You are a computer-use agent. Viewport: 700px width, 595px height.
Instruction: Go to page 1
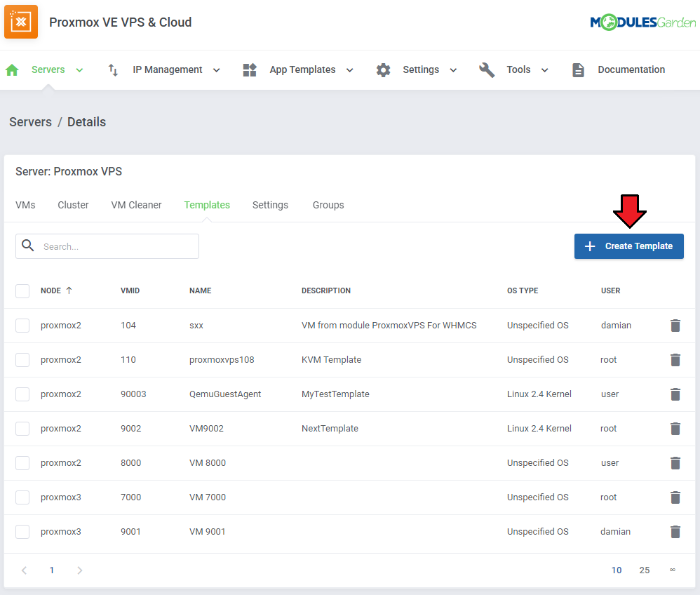(52, 570)
